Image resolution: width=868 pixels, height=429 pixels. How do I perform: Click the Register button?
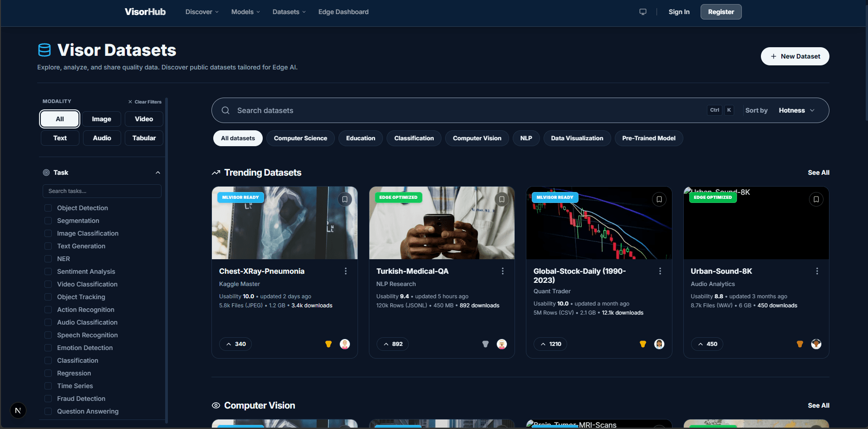pos(721,12)
